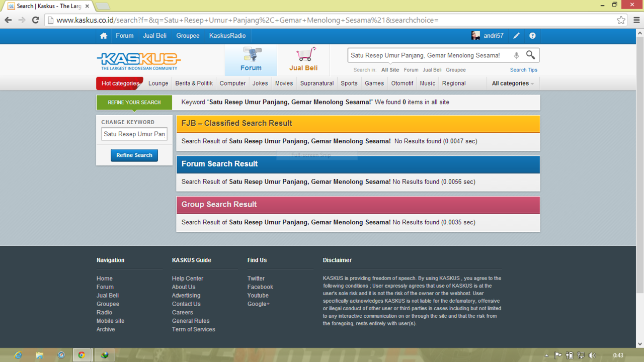Open the Movies category

click(x=284, y=83)
